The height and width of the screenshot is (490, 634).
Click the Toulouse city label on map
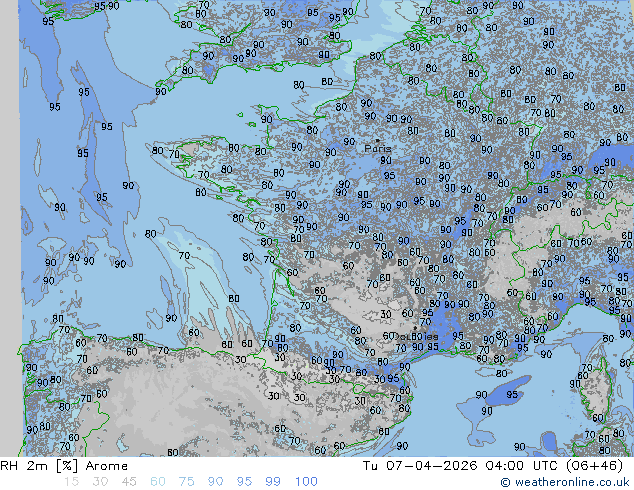click(x=416, y=336)
